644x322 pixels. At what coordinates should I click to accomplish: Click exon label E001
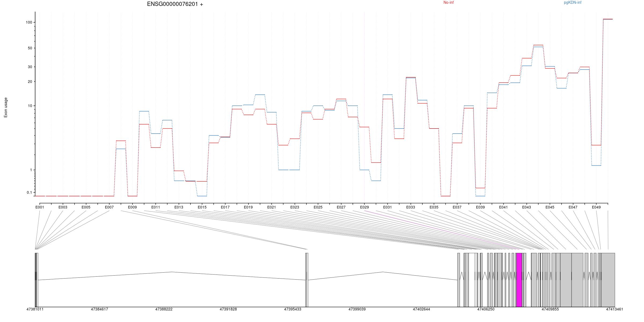pos(40,207)
